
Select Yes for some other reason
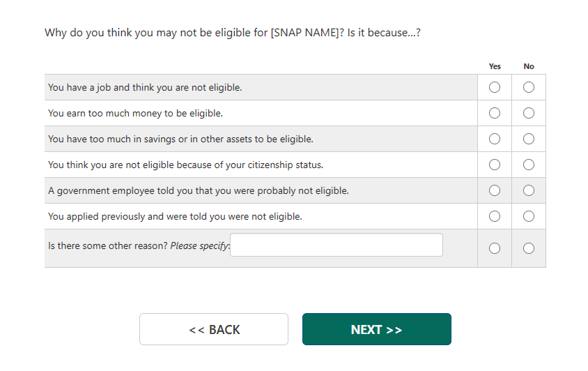click(x=495, y=248)
